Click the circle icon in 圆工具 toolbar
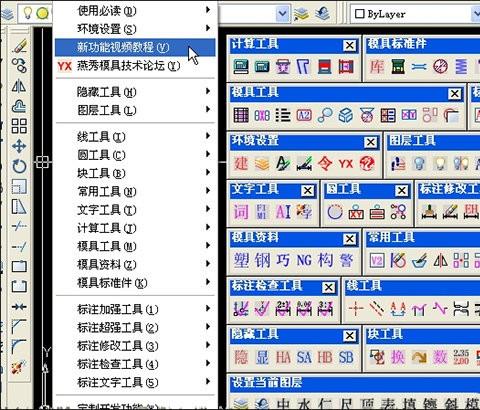 335,212
